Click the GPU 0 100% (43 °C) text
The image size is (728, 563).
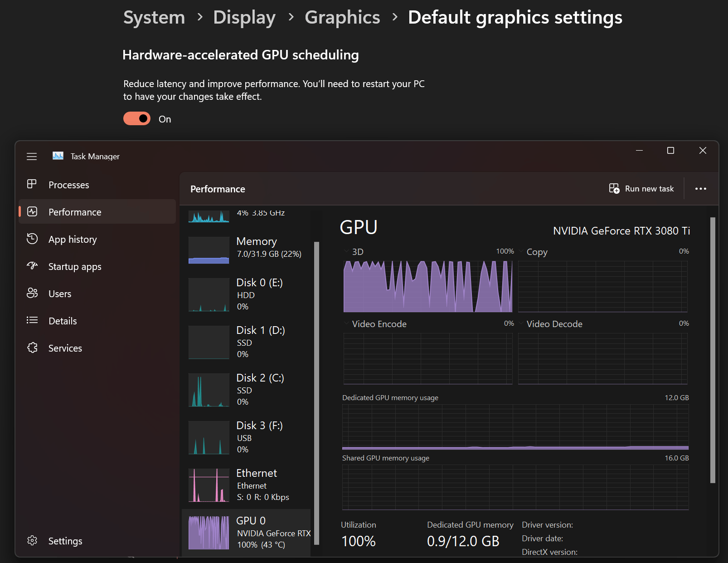tap(261, 545)
